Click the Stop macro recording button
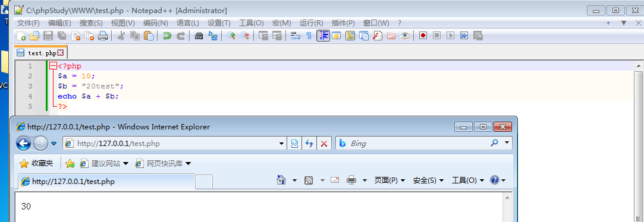644x222 pixels. tap(436, 36)
